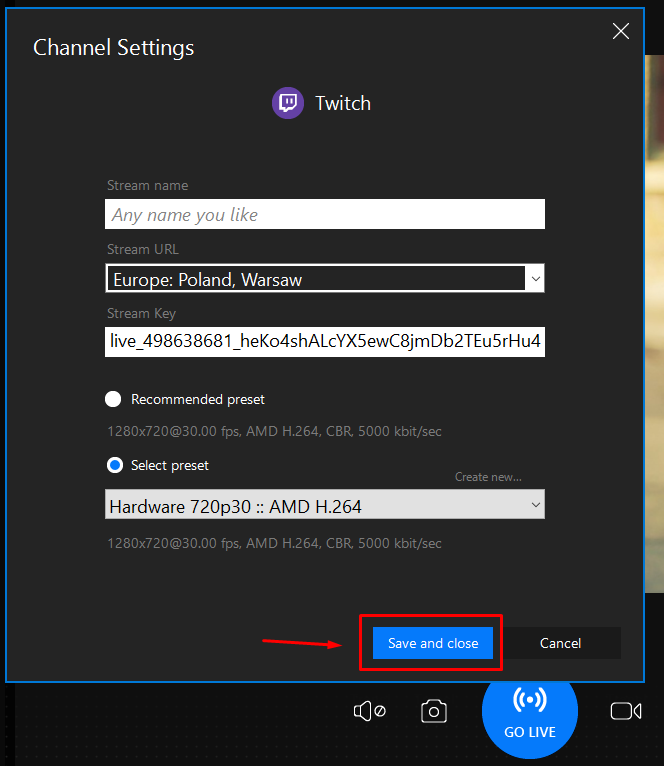This screenshot has height=766, width=664.
Task: Close the Channel Settings dialog
Action: point(621,31)
